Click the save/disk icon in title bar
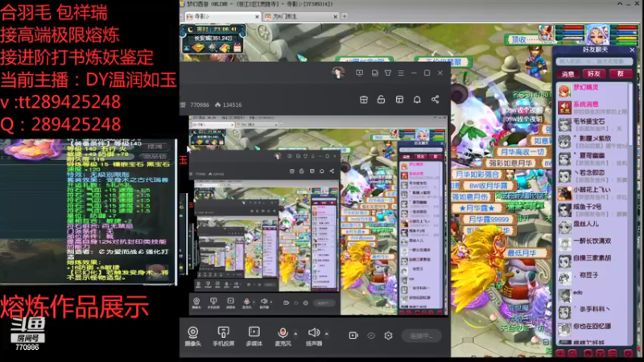The image size is (644, 362). 374,73
